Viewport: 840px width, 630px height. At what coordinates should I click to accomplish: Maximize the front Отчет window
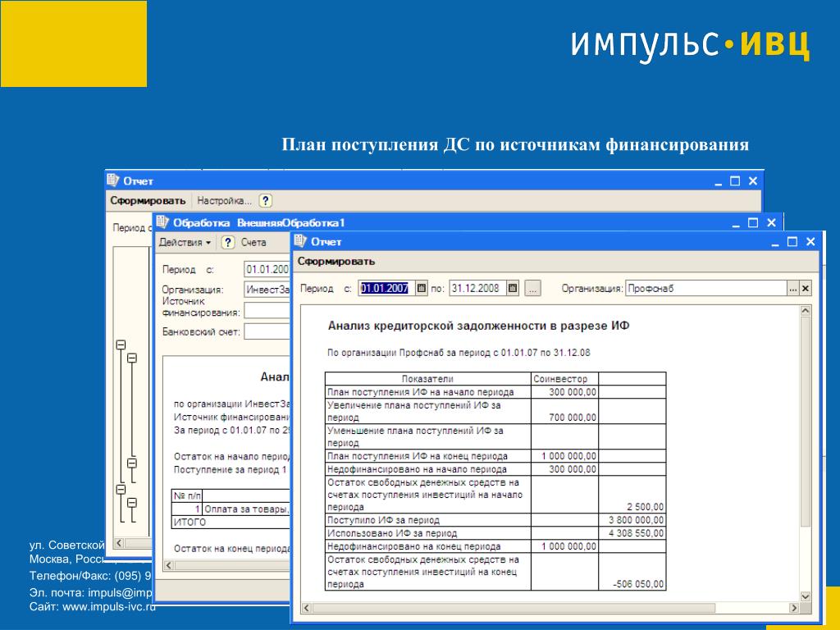[792, 242]
